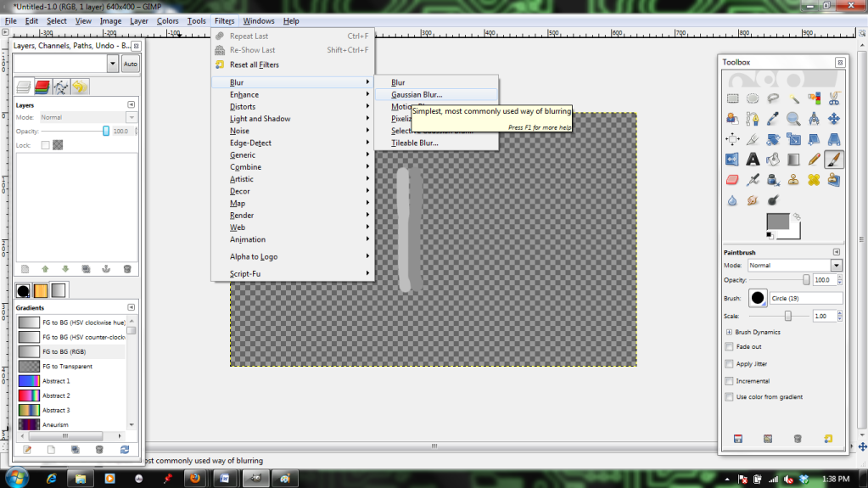Select the Airbrush tool
Screen dimensions: 868x488
click(x=753, y=180)
